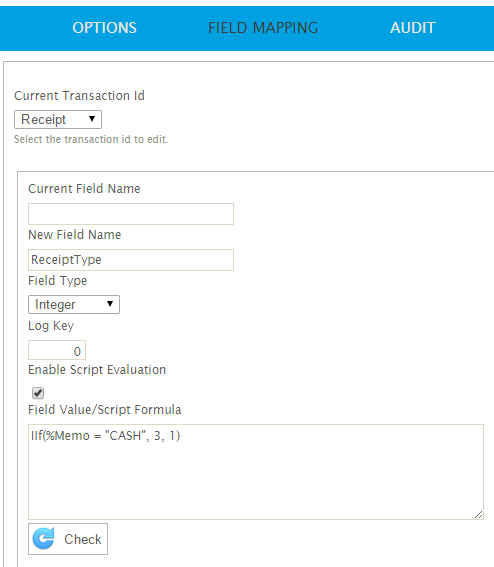
Task: Click the Field Type label
Action: [58, 281]
